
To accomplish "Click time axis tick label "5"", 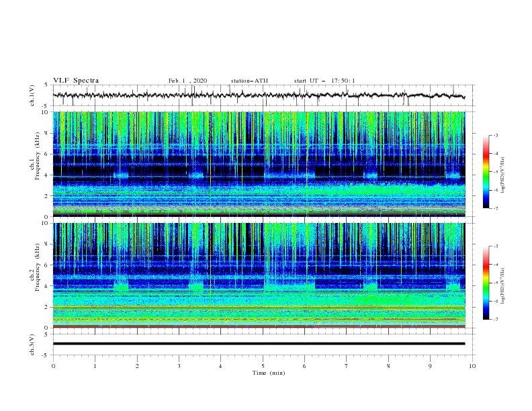I will tap(263, 366).
